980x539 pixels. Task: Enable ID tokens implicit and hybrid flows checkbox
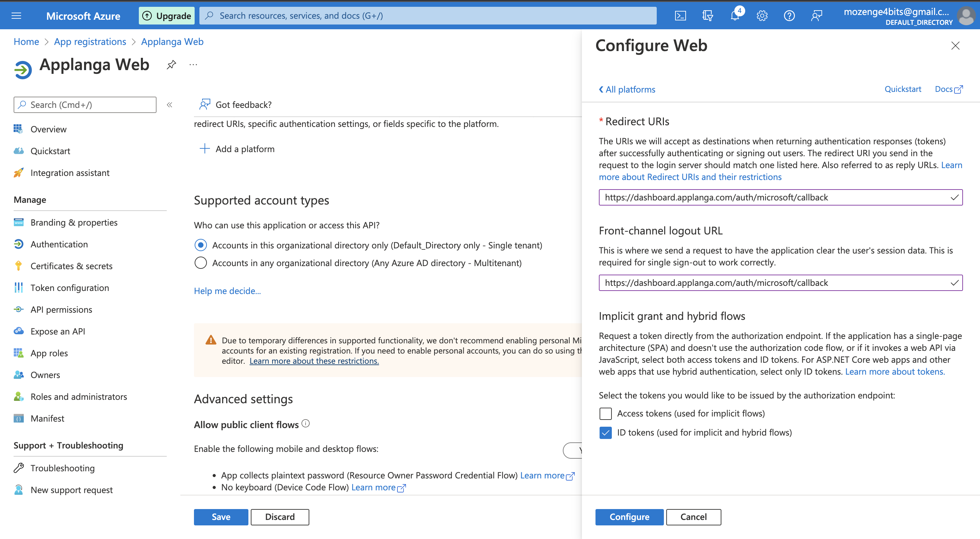(605, 432)
